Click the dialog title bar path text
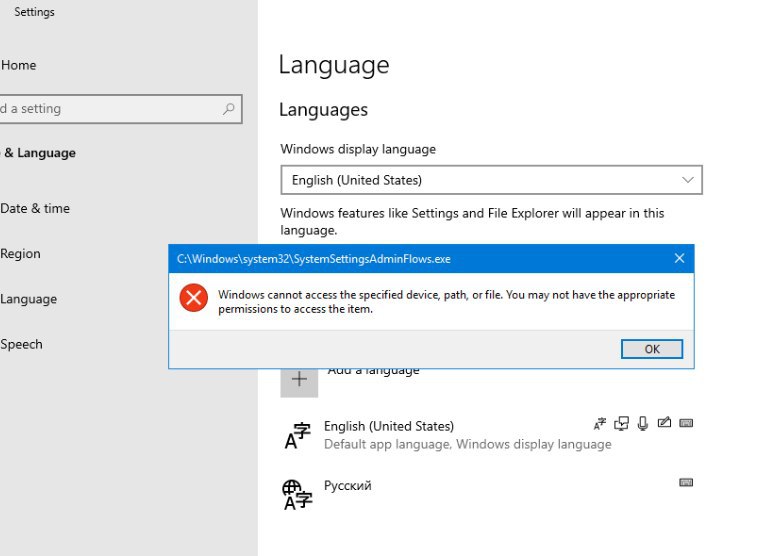The height and width of the screenshot is (556, 776). tap(314, 259)
